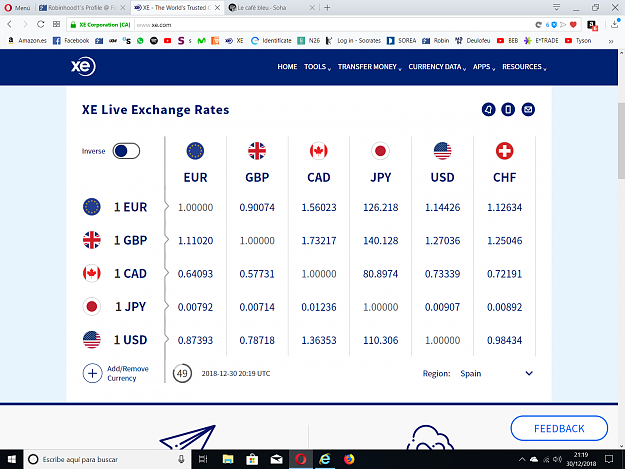Expand the TRANSFER MONEY menu
625x469 pixels.
[369, 67]
